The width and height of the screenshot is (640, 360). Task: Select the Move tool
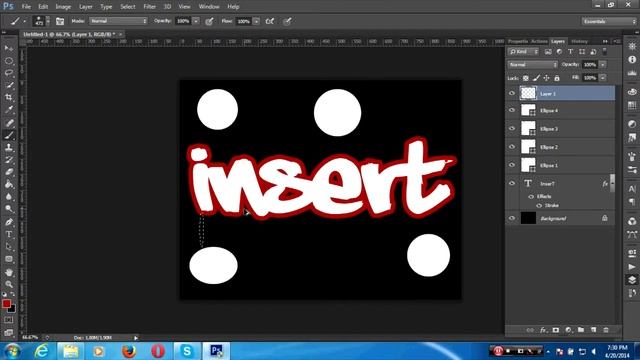pyautogui.click(x=9, y=49)
